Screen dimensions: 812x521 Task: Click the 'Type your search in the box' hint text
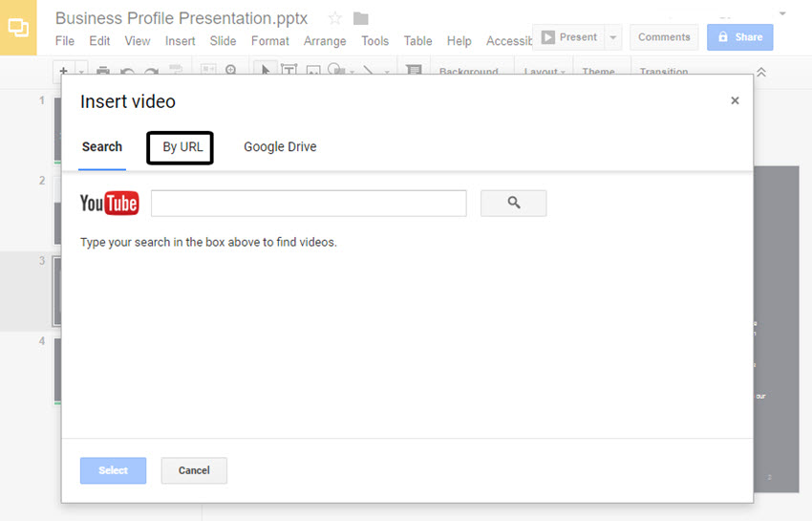pos(208,242)
